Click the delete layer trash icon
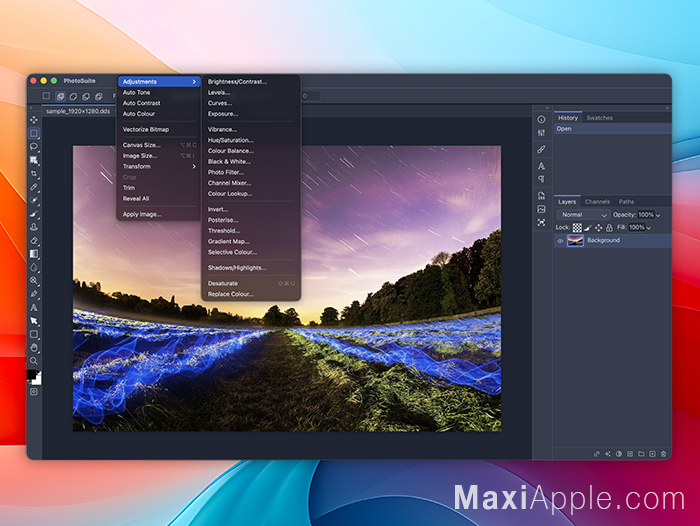Image resolution: width=700 pixels, height=526 pixels. (x=663, y=454)
